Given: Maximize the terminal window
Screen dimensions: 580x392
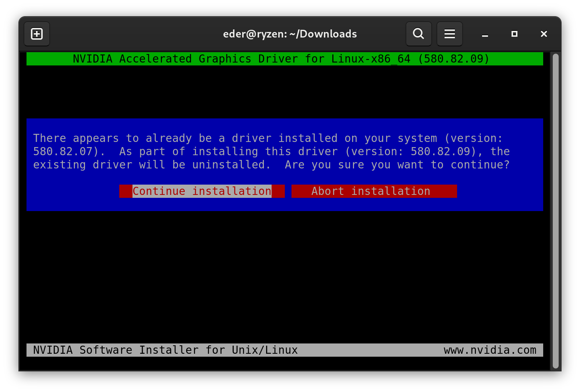Looking at the screenshot, I should pos(514,34).
